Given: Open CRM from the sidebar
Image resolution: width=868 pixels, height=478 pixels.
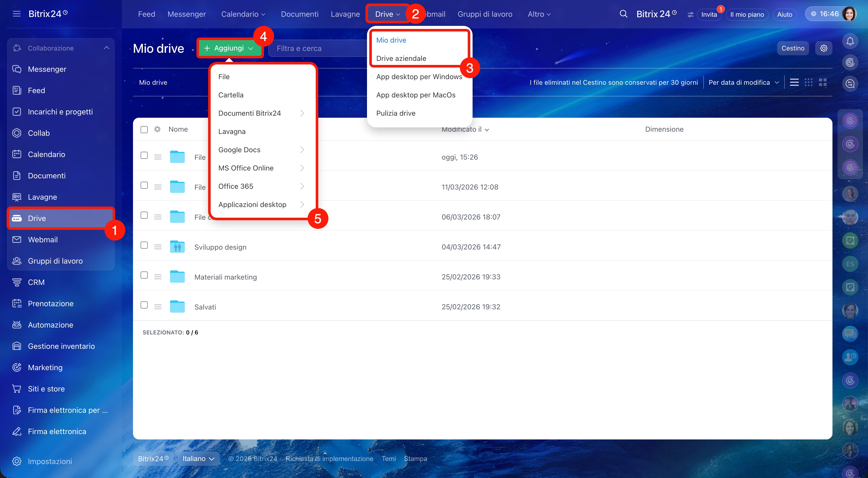Looking at the screenshot, I should coord(36,282).
